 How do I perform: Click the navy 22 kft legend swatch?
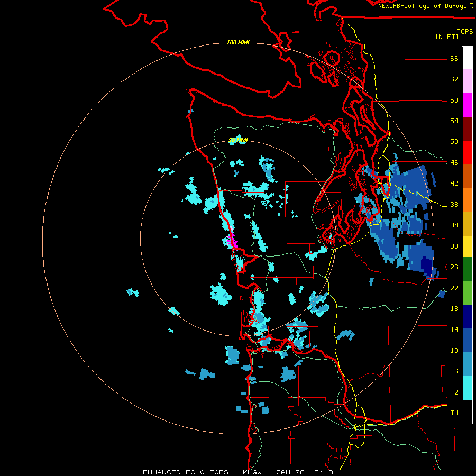[x=467, y=317]
